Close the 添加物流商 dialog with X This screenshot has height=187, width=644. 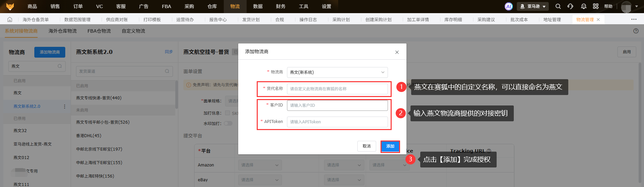[x=397, y=52]
